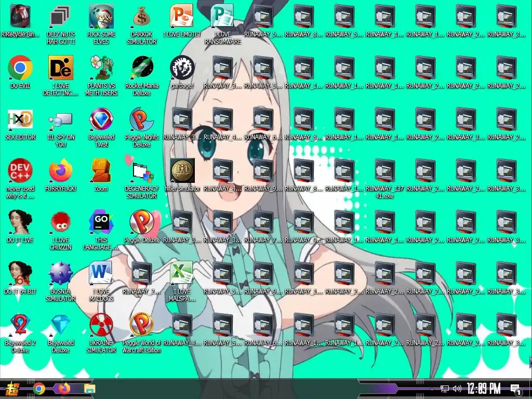
Task: Select the elf icon labeled ELVES
Action: tap(101, 16)
